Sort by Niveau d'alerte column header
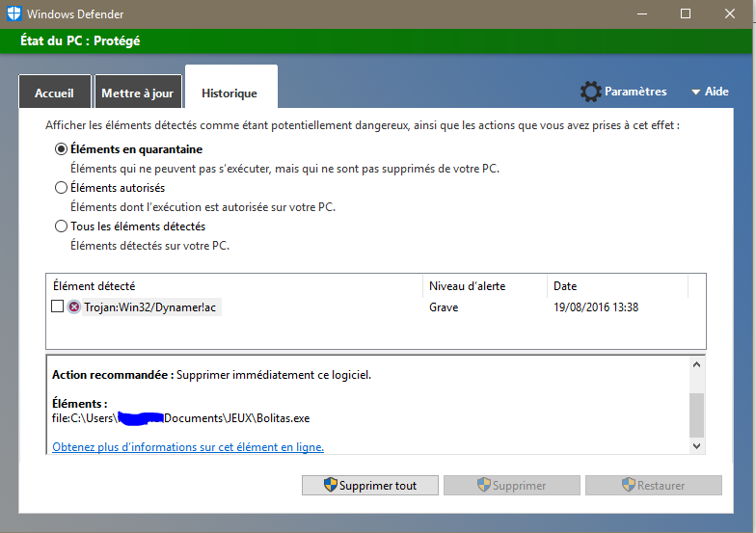 [x=485, y=285]
